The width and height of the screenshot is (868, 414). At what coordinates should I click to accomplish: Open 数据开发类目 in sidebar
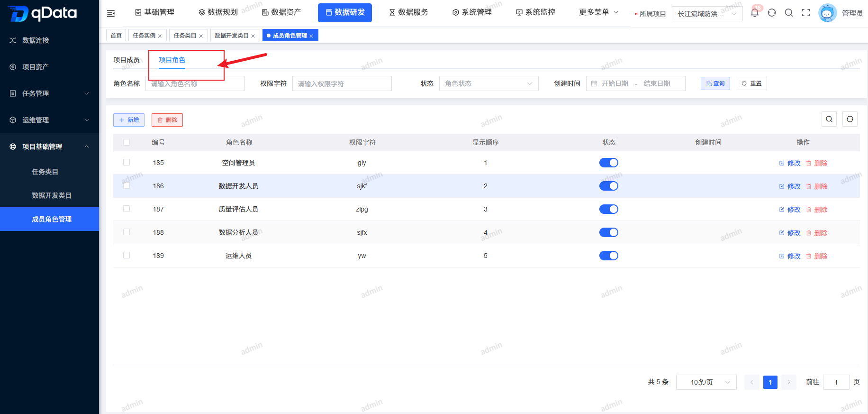tap(52, 195)
